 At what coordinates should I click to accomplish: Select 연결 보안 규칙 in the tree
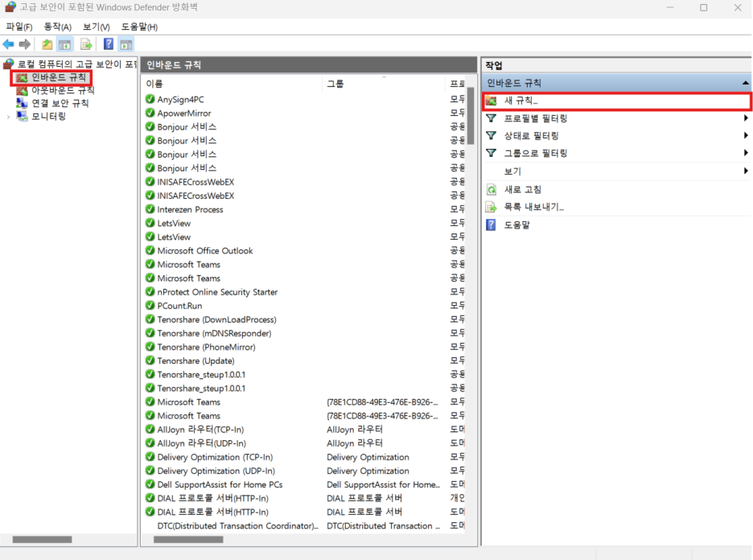pyautogui.click(x=60, y=103)
